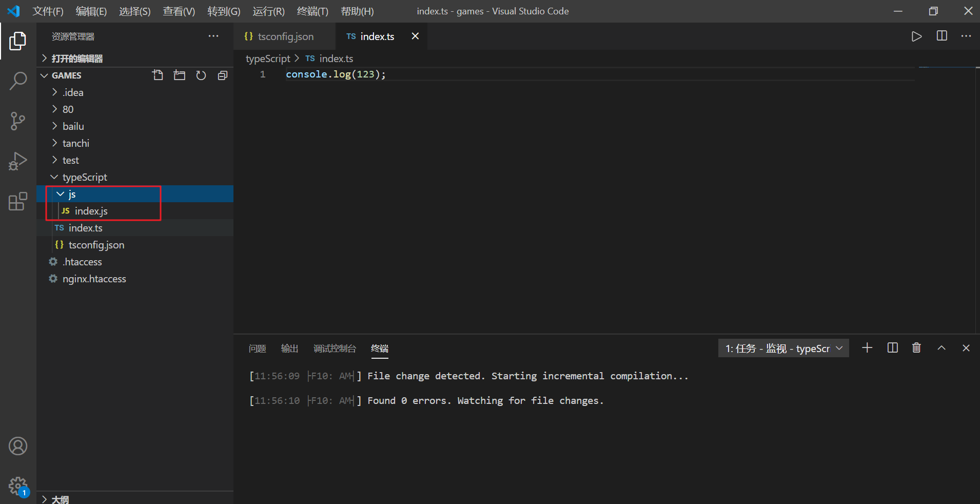Toggle the editor split layout icon

tap(942, 36)
